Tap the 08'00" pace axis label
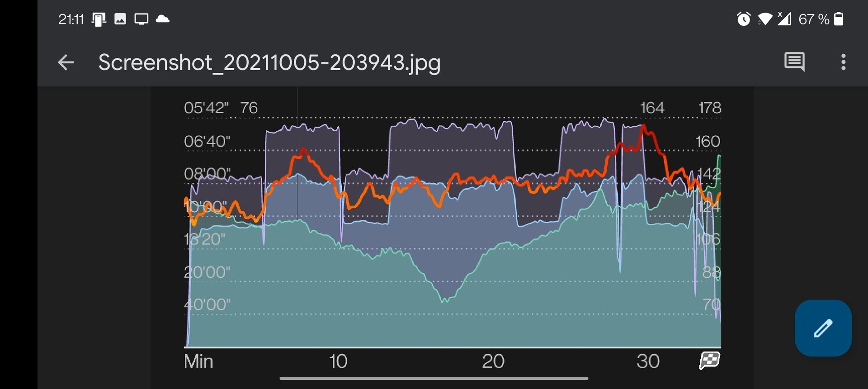 (x=207, y=174)
